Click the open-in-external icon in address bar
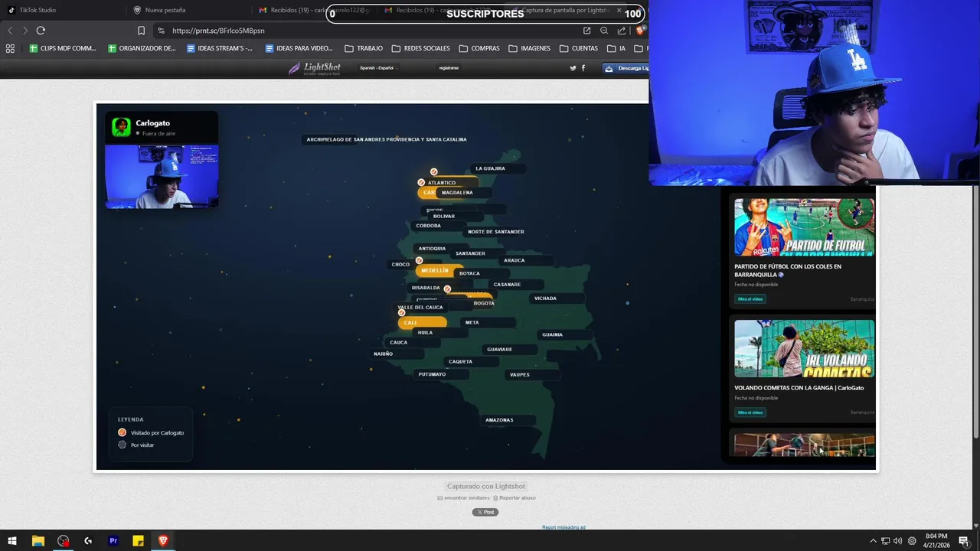 coord(586,31)
